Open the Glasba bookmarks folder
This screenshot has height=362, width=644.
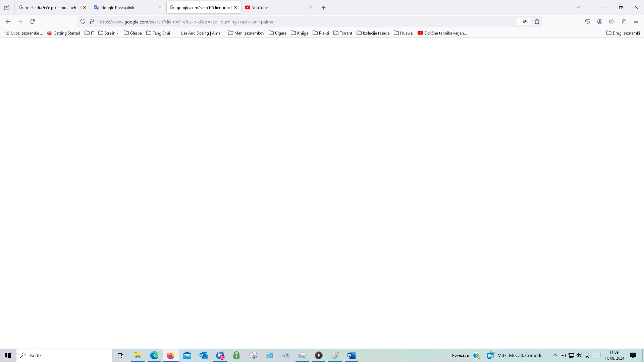point(133,33)
